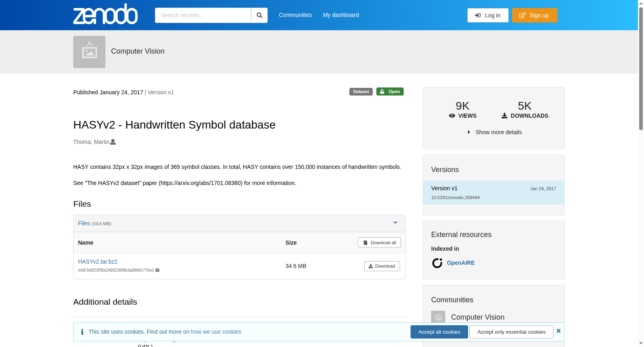
Task: Click the cookie banner info icon
Action: [x=82, y=332]
